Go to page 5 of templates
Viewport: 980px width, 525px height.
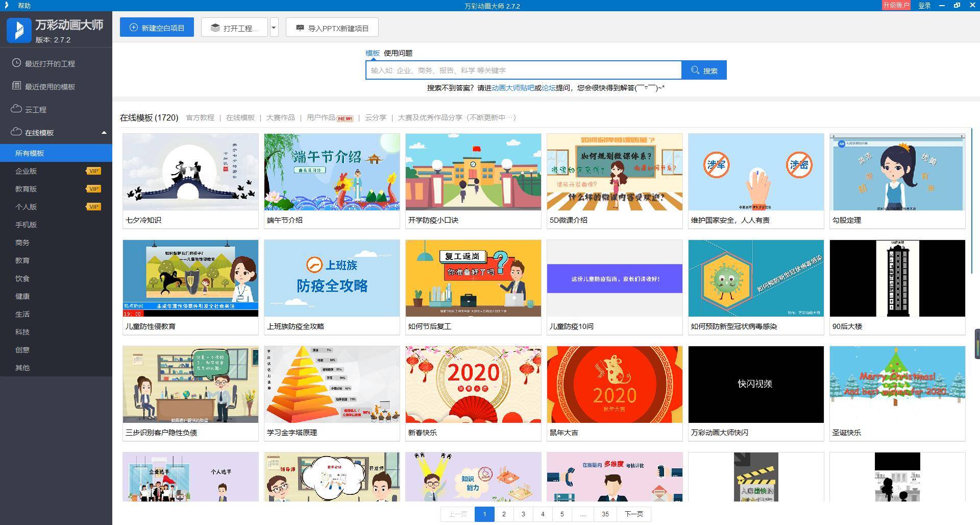(x=562, y=514)
